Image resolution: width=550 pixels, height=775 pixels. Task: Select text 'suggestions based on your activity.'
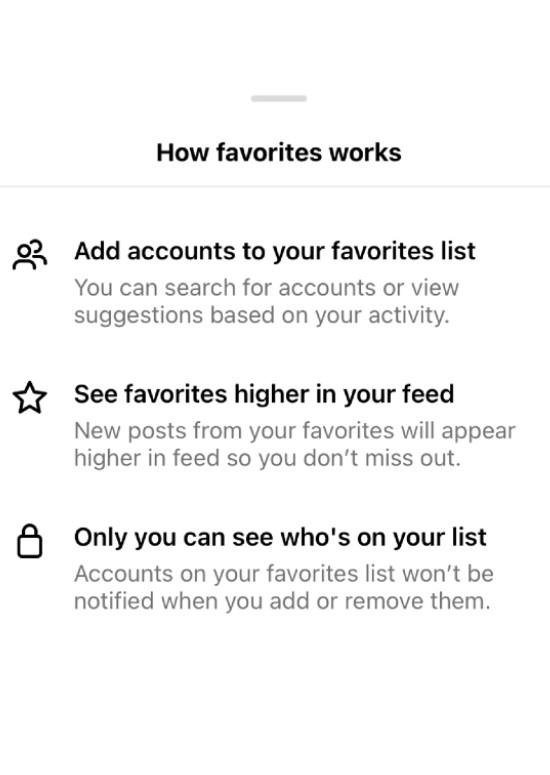click(262, 315)
